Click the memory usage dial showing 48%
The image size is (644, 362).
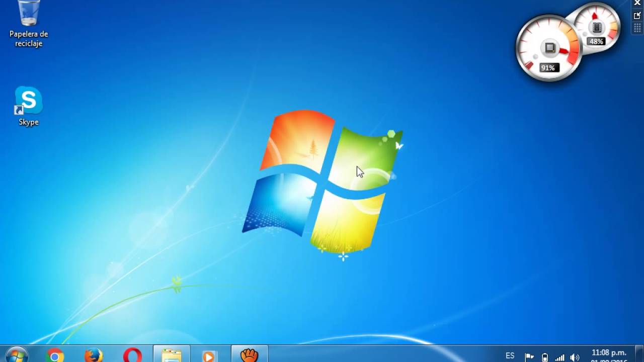[597, 28]
